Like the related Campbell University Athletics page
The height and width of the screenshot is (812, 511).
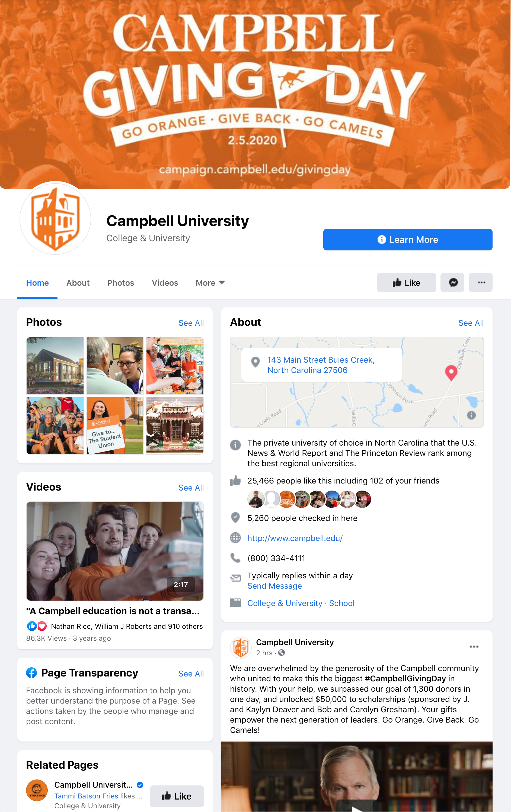click(177, 796)
